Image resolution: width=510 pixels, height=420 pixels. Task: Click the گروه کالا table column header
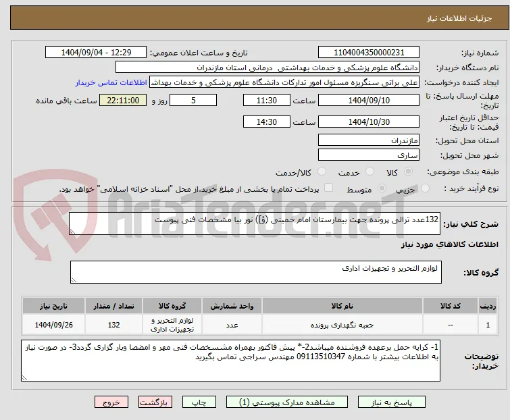(172, 307)
